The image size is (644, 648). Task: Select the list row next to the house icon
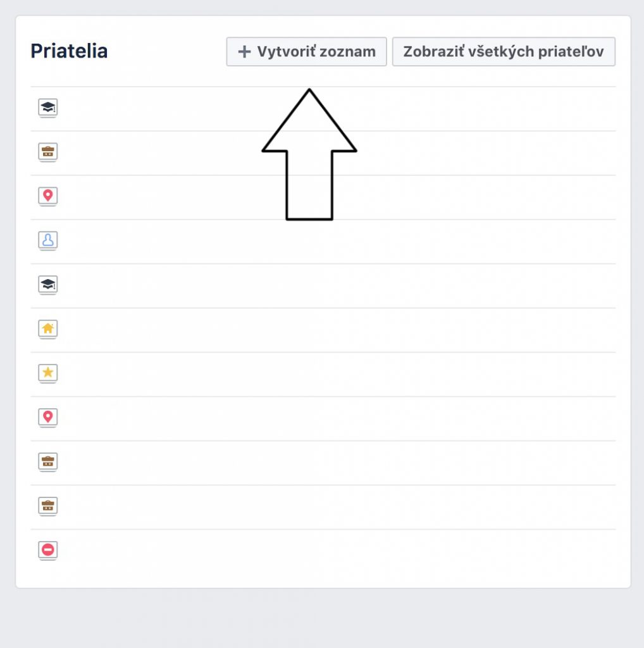[323, 330]
